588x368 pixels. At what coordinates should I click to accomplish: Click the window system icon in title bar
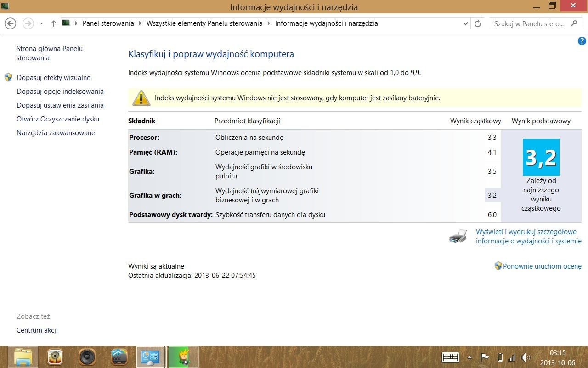pyautogui.click(x=5, y=6)
